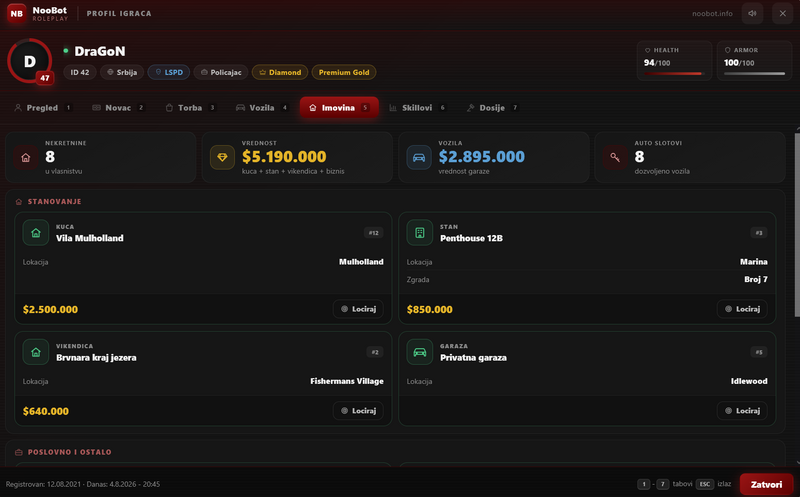Click the Stanovanje section house icon

[x=19, y=202]
